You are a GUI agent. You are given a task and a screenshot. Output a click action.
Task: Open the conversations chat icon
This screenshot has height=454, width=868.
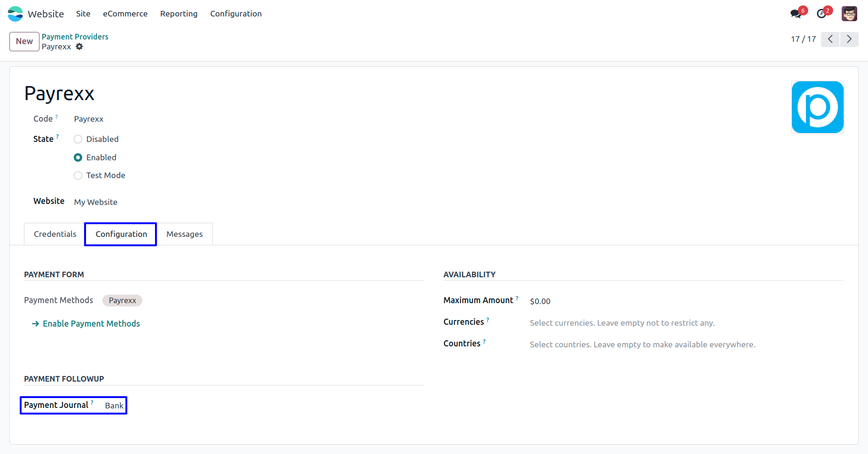point(796,14)
